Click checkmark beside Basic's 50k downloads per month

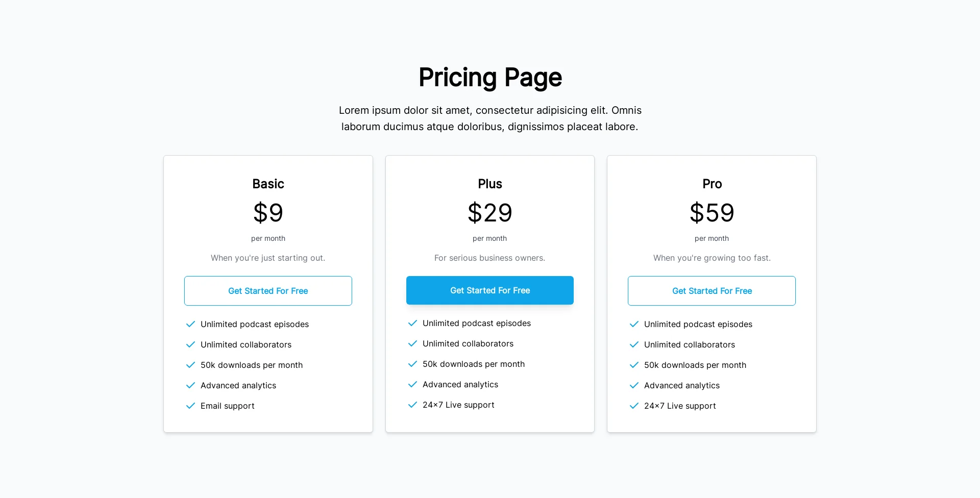coord(190,365)
